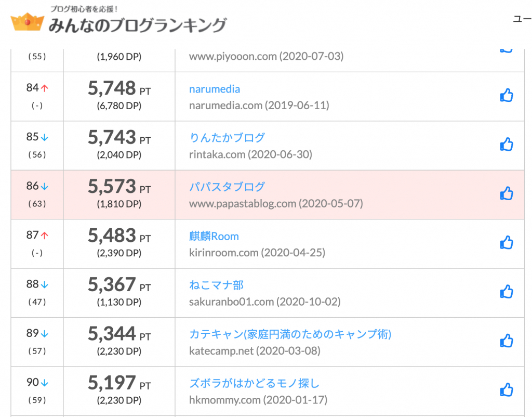Click thumbs-up for ズボラがはかどるモノ探し

[x=506, y=390]
